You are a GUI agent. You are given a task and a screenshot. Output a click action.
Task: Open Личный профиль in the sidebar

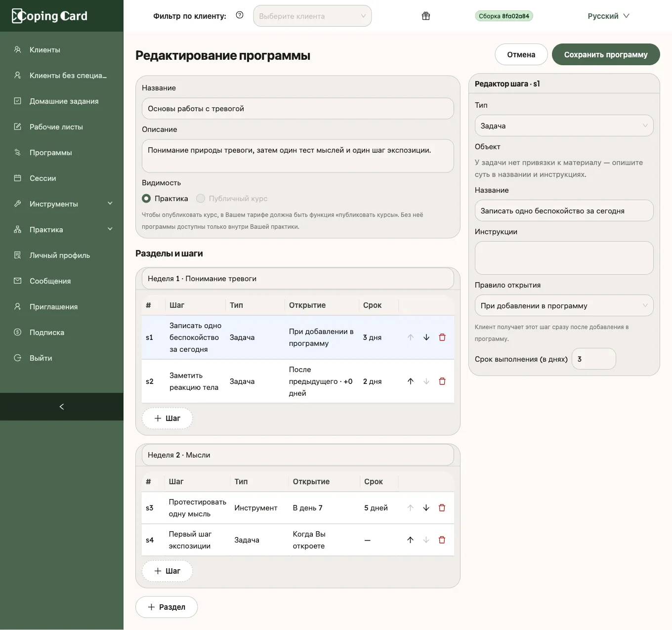(x=62, y=255)
